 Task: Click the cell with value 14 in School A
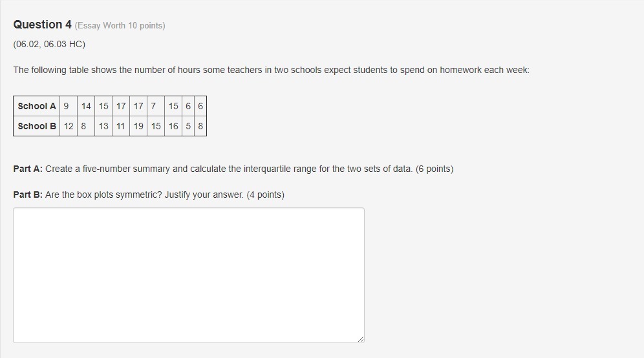(x=86, y=107)
